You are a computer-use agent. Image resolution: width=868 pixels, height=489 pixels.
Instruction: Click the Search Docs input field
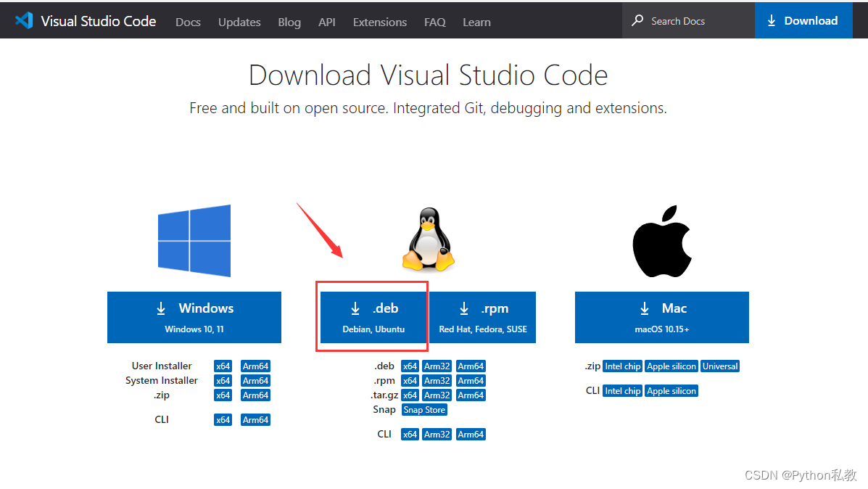pos(689,20)
